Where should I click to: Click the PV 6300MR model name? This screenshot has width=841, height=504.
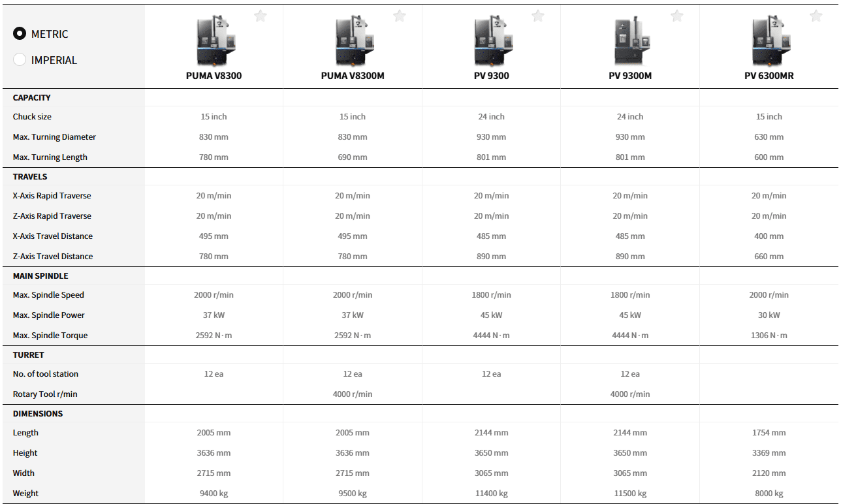point(769,76)
